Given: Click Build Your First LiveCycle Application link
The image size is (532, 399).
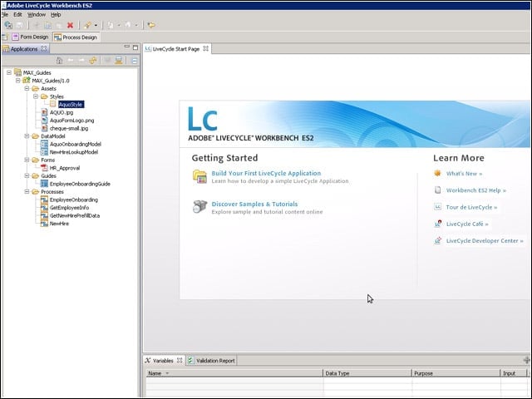Looking at the screenshot, I should [x=266, y=173].
